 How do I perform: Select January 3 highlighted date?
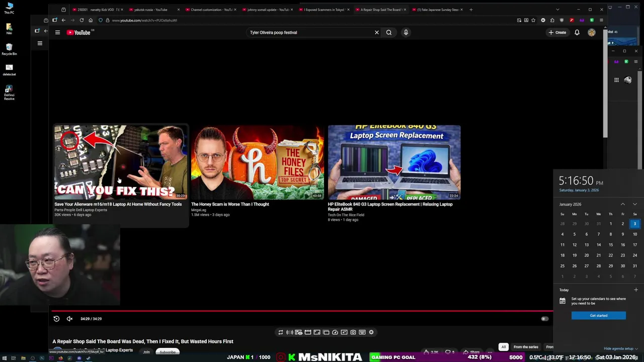(x=635, y=224)
